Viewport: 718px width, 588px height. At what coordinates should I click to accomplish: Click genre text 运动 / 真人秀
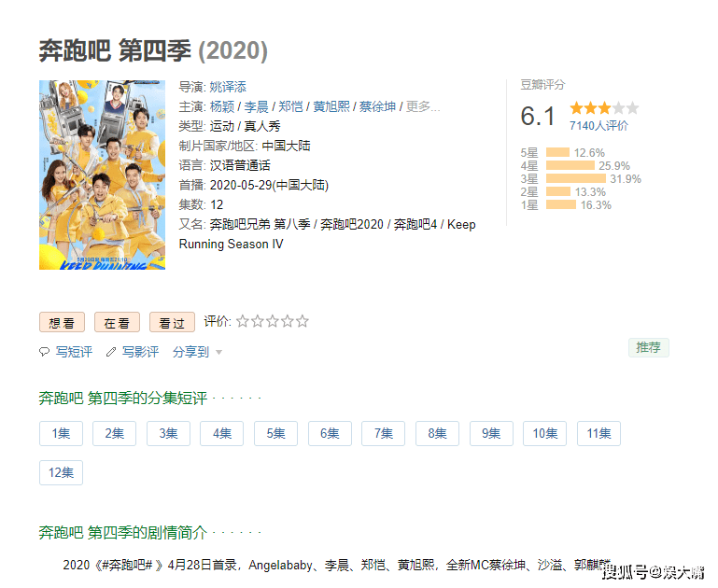click(245, 126)
